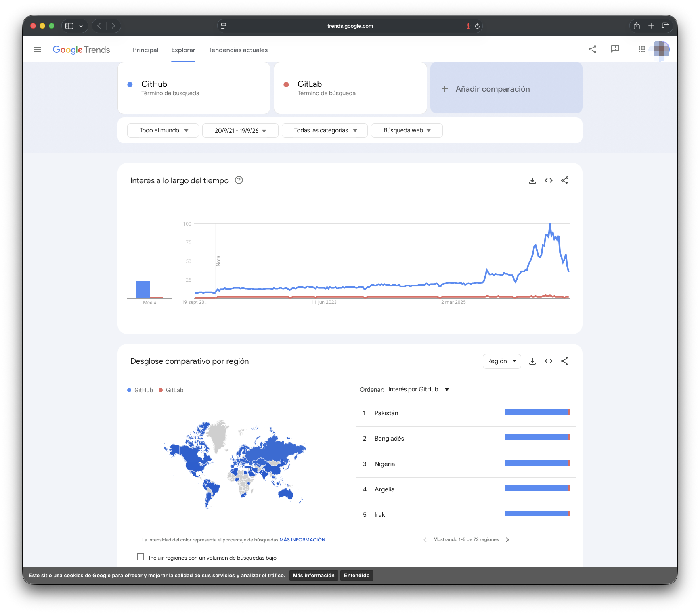This screenshot has width=700, height=614.
Task: Share the regional breakdown widget
Action: [x=565, y=361]
